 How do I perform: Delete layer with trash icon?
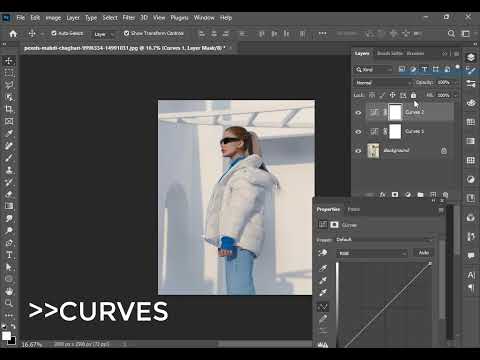click(445, 195)
